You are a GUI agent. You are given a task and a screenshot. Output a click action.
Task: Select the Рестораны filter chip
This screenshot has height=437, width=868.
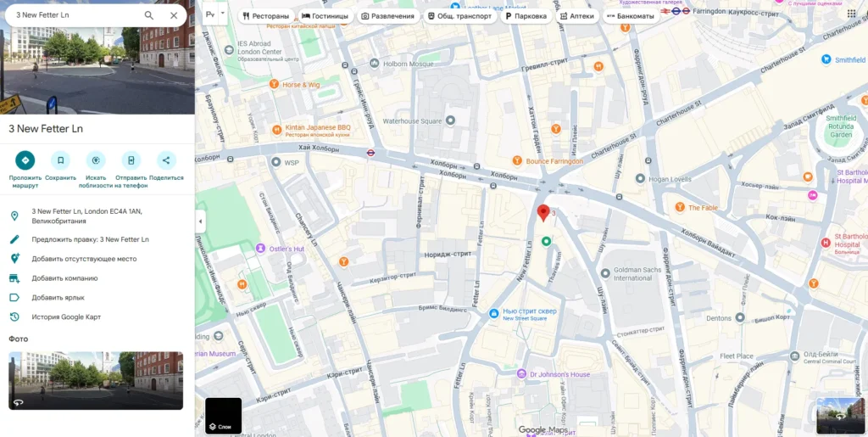[265, 16]
